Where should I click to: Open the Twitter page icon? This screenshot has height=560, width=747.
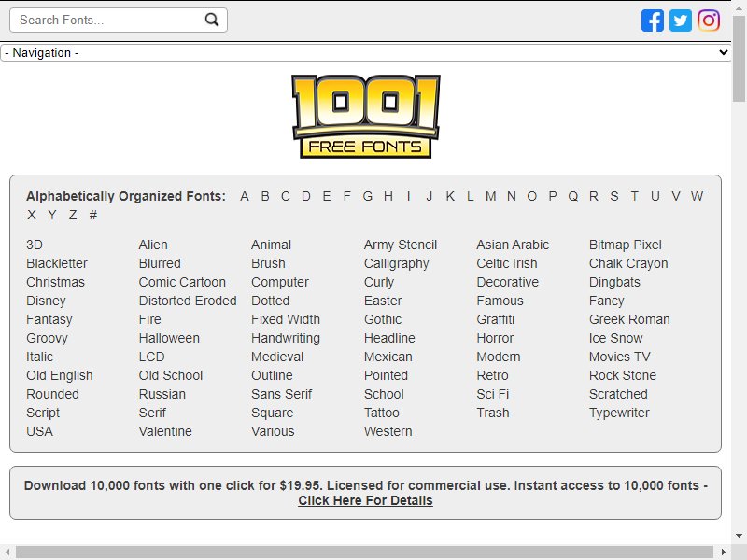[x=681, y=21]
